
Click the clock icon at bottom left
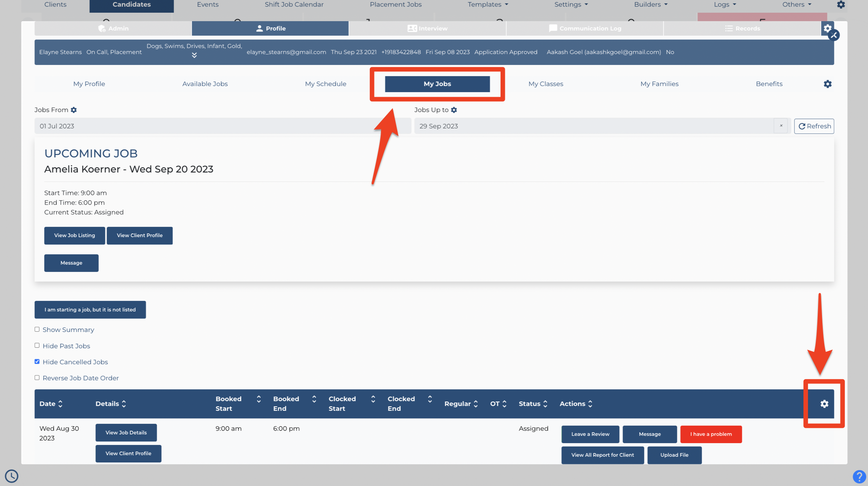point(12,476)
